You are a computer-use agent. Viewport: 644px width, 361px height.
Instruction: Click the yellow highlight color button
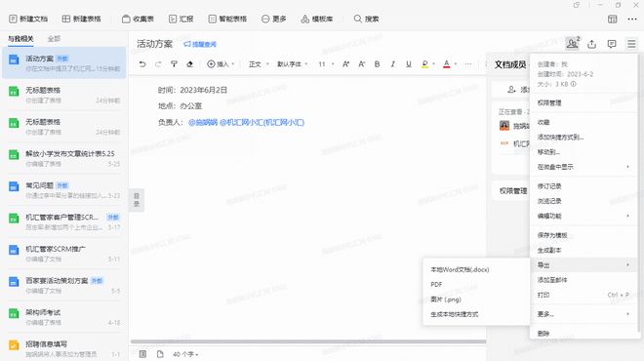point(425,64)
